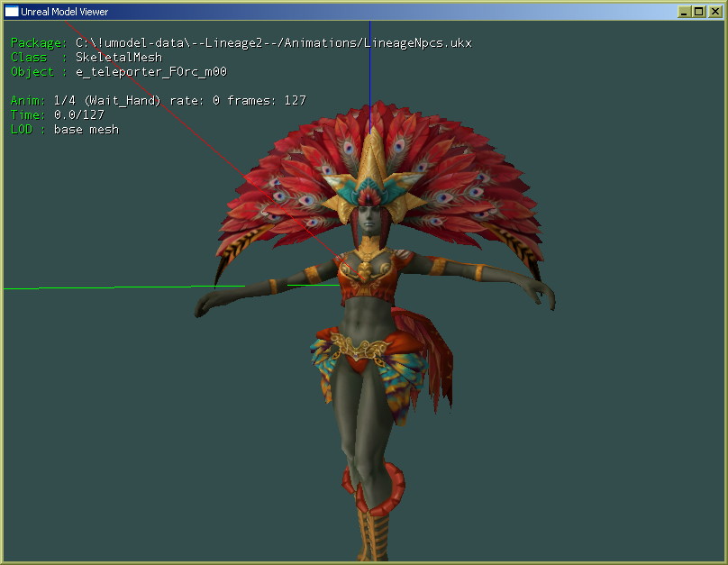Maximize the Unreal Model Viewer window

coord(698,12)
